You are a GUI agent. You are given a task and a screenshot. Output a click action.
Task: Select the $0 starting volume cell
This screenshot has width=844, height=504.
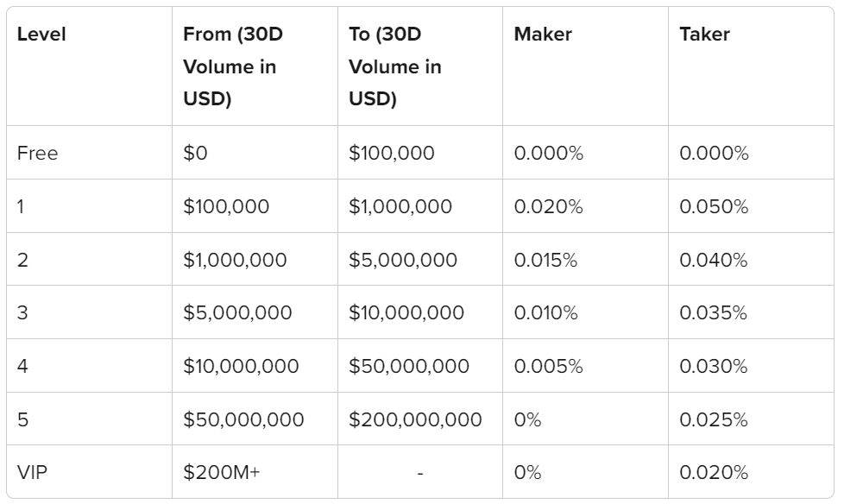click(x=195, y=153)
